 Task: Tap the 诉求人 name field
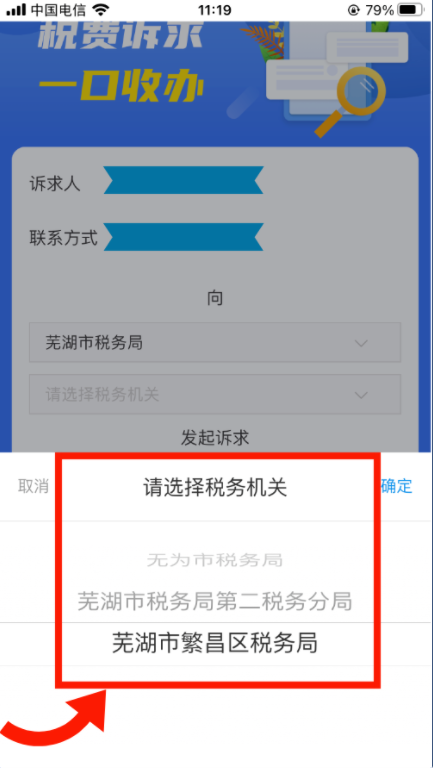click(x=183, y=180)
